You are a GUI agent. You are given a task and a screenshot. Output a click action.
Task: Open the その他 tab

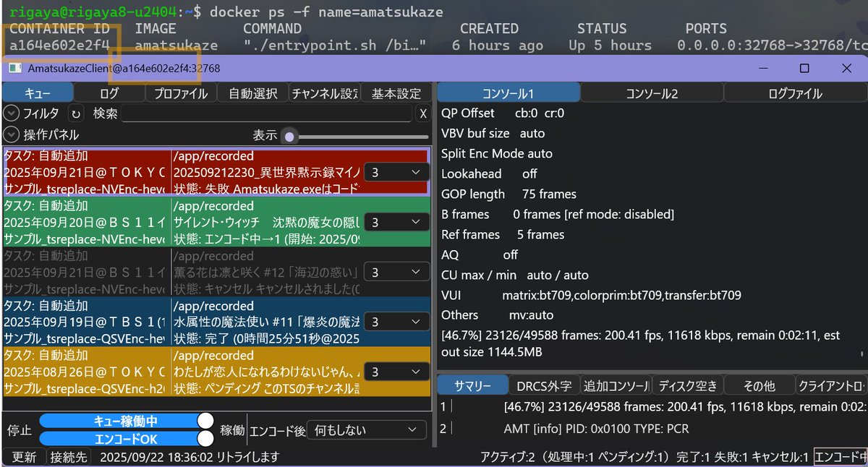[759, 385]
